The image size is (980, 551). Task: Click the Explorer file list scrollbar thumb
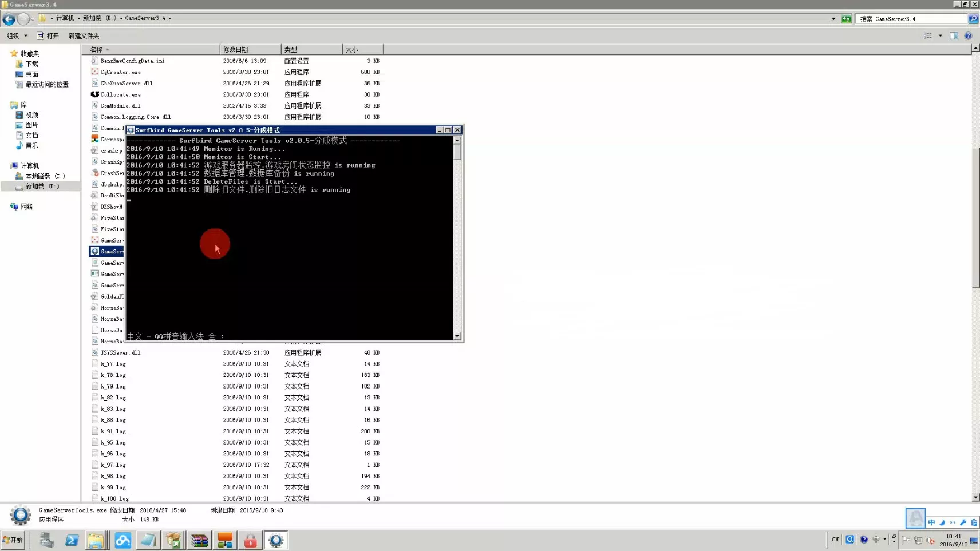pyautogui.click(x=975, y=217)
